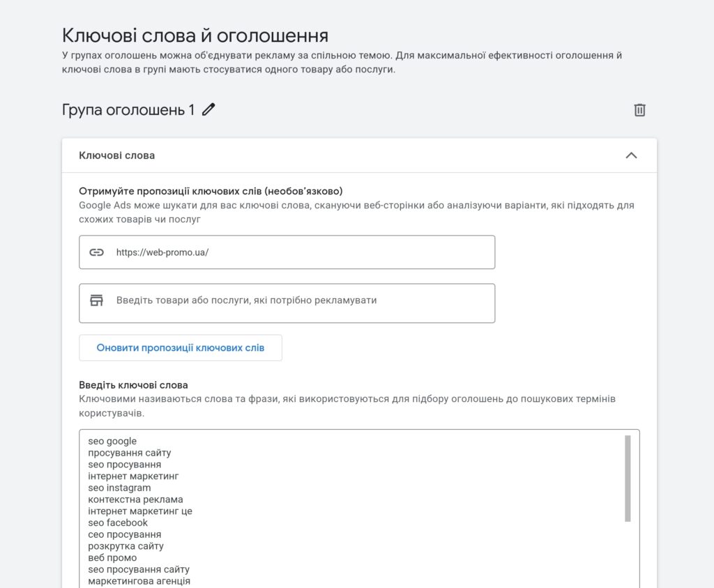
Task: Click inside the keywords text area
Action: point(349,509)
